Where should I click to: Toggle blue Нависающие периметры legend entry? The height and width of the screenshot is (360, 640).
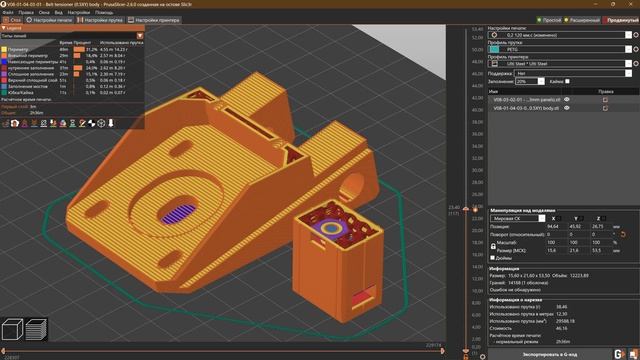click(30, 62)
